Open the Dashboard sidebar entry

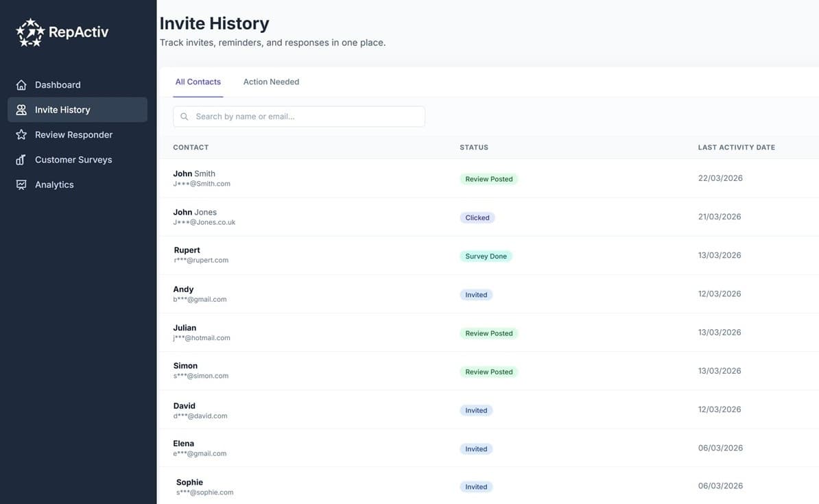pyautogui.click(x=57, y=83)
